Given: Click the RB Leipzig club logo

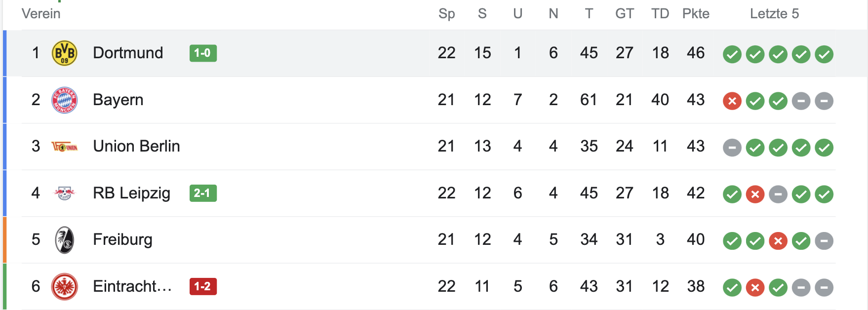Looking at the screenshot, I should coord(64,193).
